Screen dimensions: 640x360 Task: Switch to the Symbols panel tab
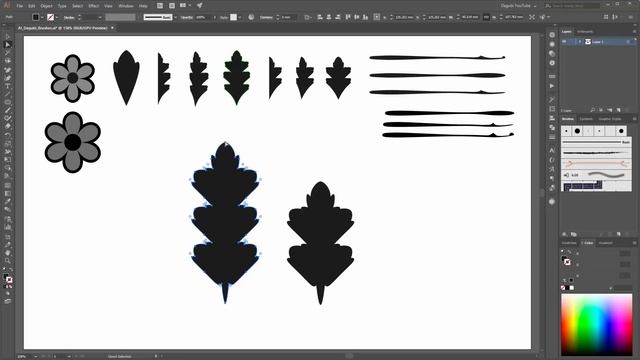click(x=586, y=119)
